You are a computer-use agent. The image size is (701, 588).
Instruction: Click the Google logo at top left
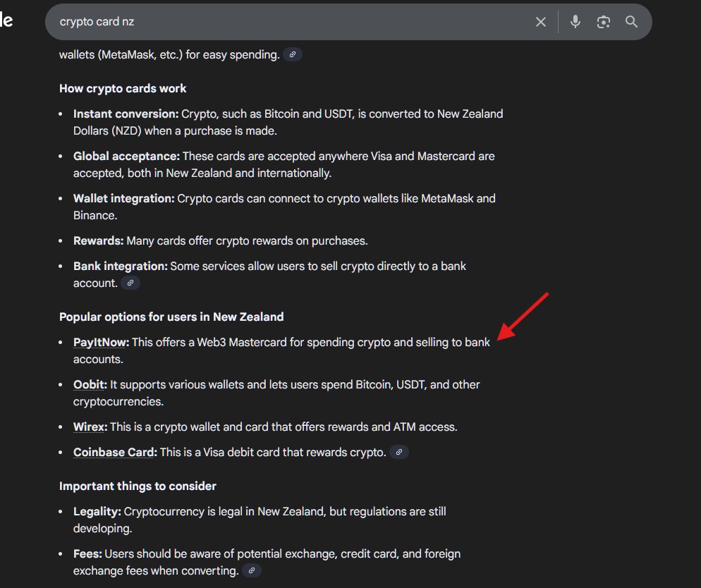(6, 20)
